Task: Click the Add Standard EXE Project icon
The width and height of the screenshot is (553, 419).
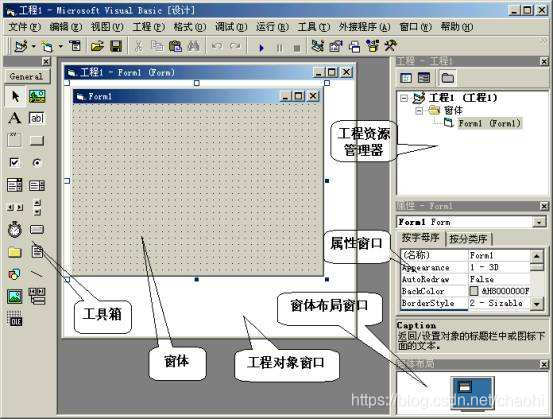Action: (x=21, y=46)
